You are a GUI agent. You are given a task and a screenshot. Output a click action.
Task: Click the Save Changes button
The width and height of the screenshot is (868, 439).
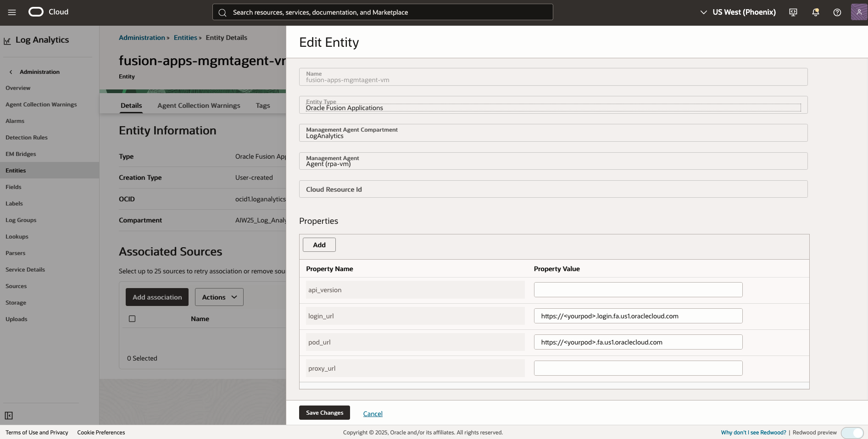tap(324, 412)
